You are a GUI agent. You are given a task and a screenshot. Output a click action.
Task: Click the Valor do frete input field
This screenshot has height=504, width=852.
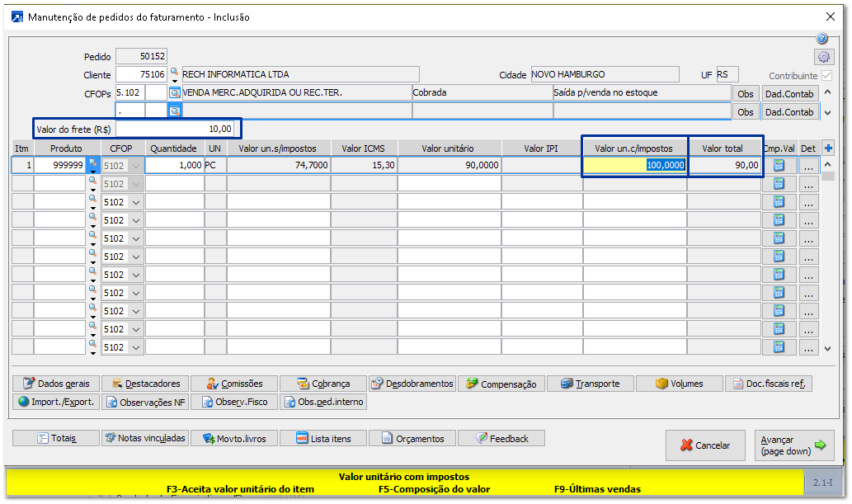(x=177, y=130)
